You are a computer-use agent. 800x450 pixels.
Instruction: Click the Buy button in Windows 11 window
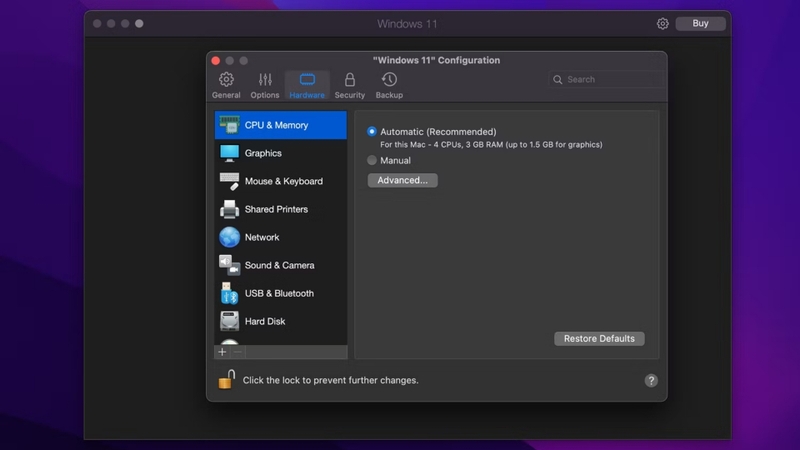701,23
